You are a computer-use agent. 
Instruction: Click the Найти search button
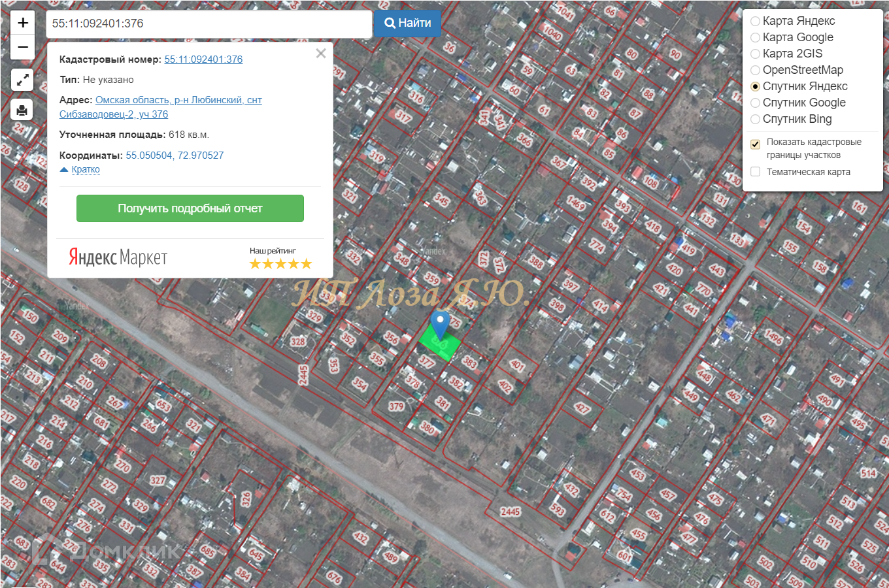407,24
